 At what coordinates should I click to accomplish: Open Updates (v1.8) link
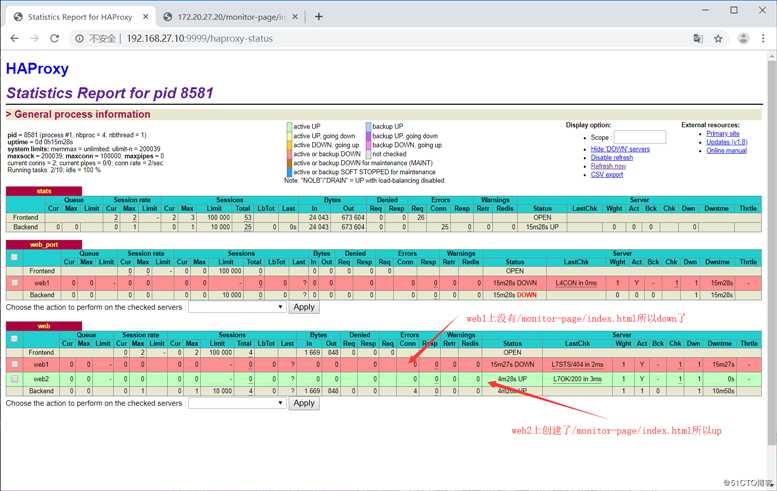(726, 142)
